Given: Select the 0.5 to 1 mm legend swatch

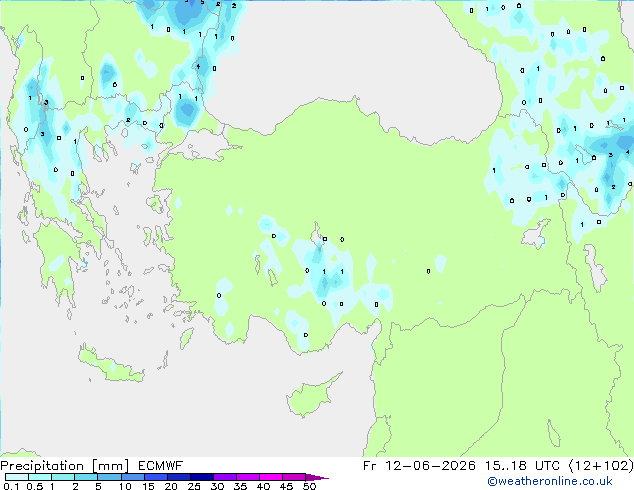Looking at the screenshot, I should tap(40, 477).
